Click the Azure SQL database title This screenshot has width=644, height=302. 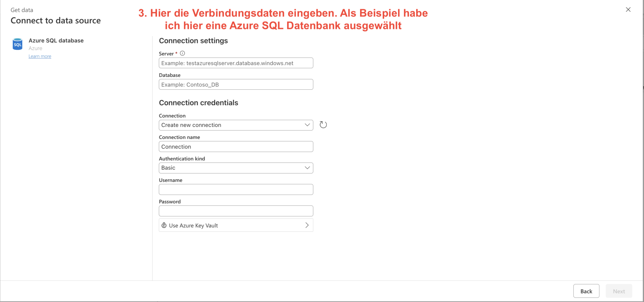56,40
